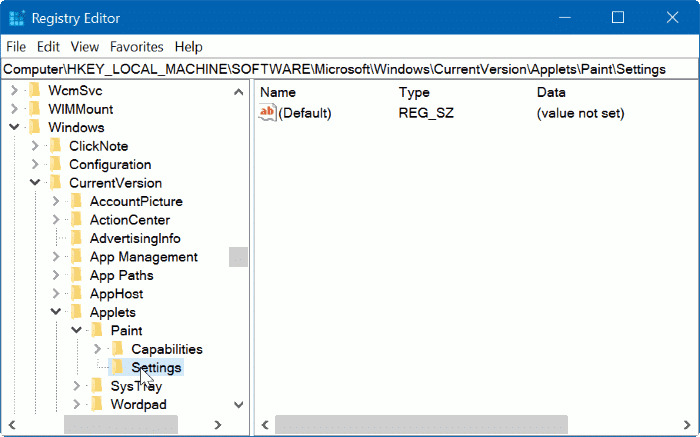
Task: Select the Settings key label in the tree
Action: click(156, 367)
